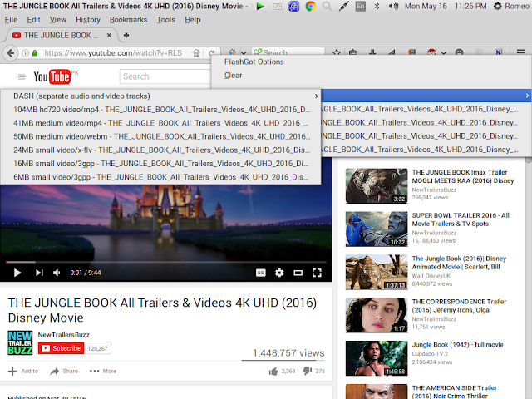Open the Bookmarks menu
This screenshot has height=399, width=532.
[128, 20]
